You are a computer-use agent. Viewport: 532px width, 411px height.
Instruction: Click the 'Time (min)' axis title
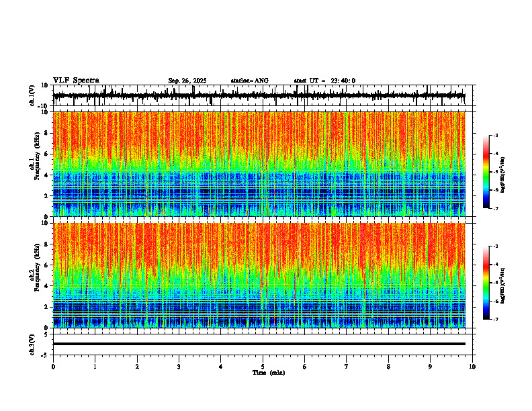[269, 373]
